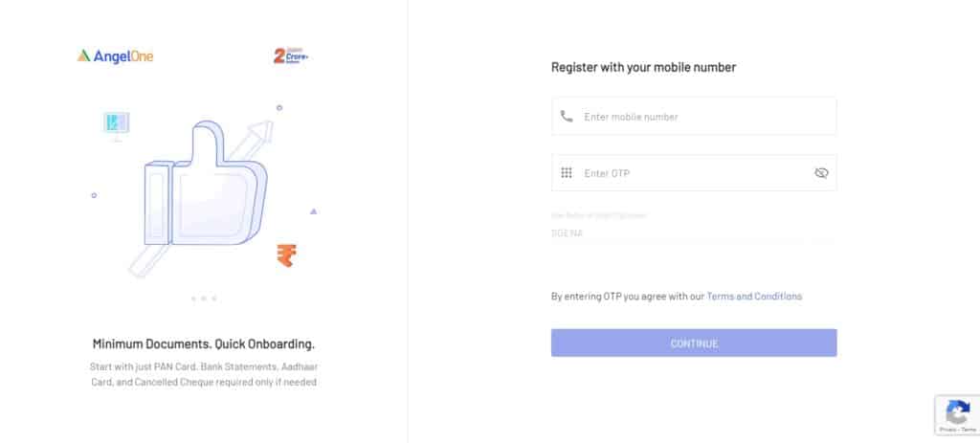The height and width of the screenshot is (443, 980).
Task: Click the CONTINUE button
Action: (694, 343)
